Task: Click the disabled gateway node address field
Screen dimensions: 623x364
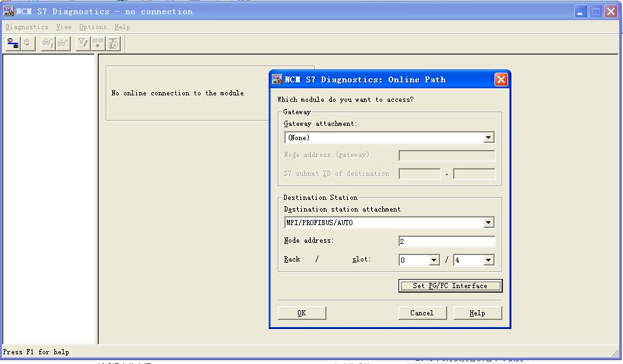Action: [446, 155]
